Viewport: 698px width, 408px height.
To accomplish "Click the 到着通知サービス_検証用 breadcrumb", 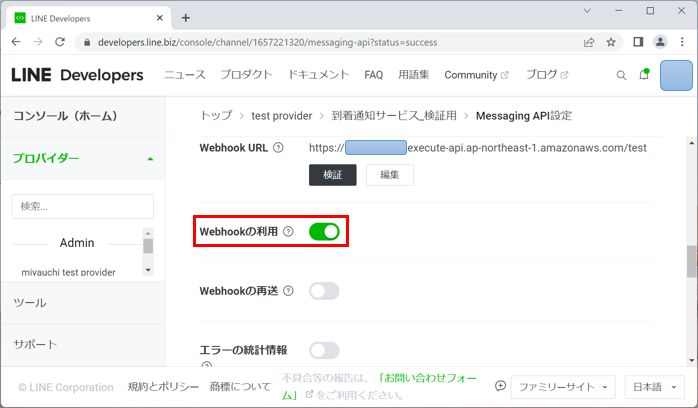I will [x=394, y=116].
